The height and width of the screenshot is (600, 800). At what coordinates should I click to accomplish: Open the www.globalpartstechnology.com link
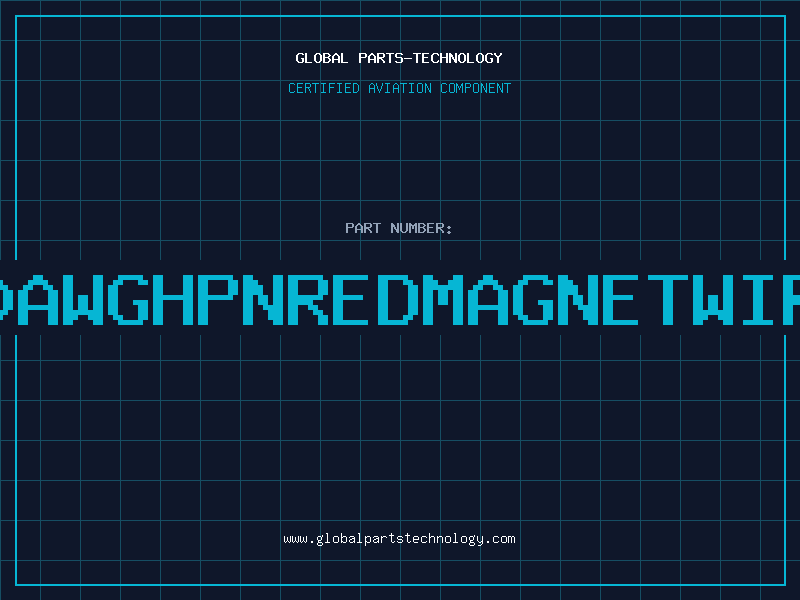(399, 539)
